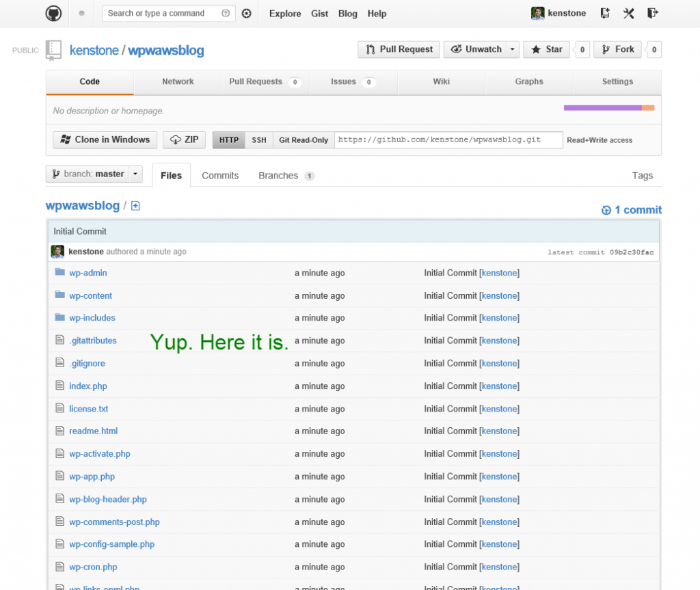Select Git Read-Only clone option
The height and width of the screenshot is (590, 700).
304,140
